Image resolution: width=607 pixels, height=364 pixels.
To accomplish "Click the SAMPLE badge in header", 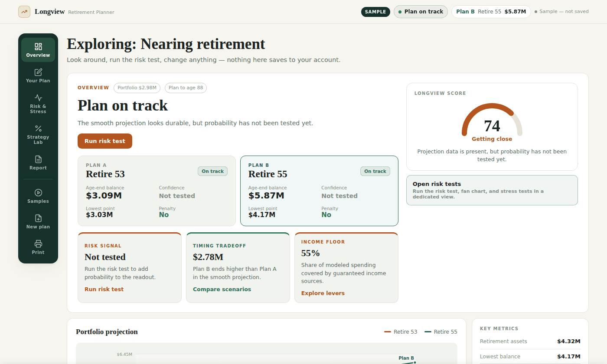I will (375, 12).
